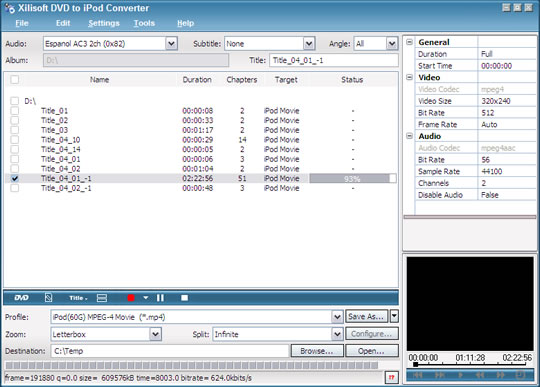540x387 pixels.
Task: Click the Sample Rate value 44100
Action: (491, 171)
